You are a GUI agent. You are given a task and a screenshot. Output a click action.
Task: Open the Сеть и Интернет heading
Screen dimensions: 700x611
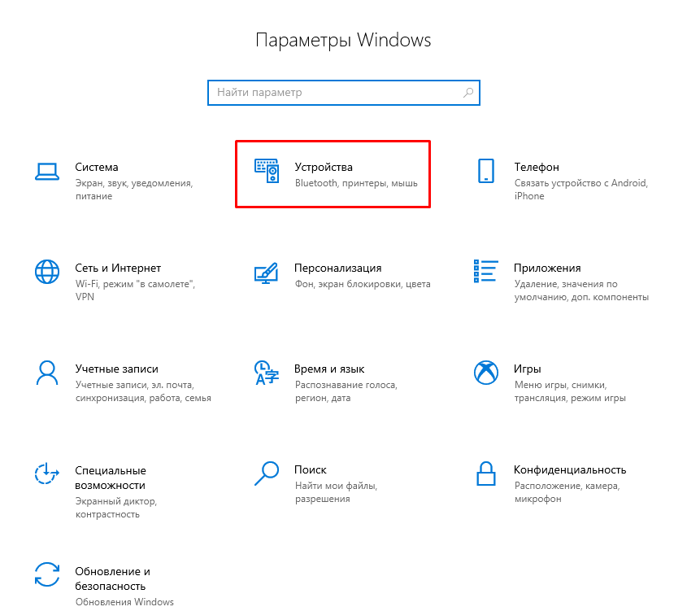(x=118, y=268)
